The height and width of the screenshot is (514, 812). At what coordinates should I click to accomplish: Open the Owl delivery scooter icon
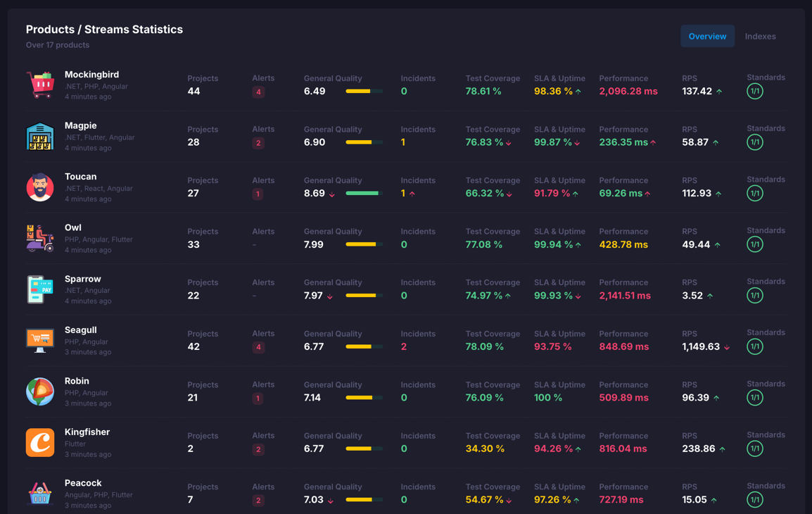point(40,238)
